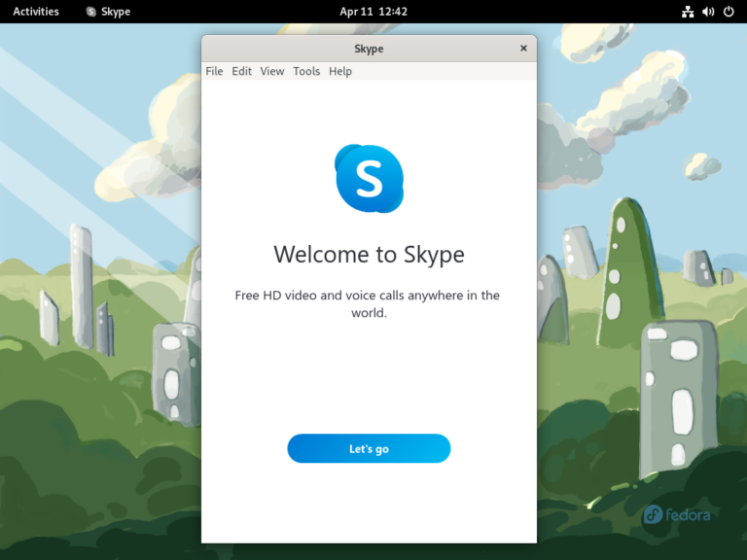Close the Skype window
Image resolution: width=747 pixels, height=560 pixels.
pos(523,49)
